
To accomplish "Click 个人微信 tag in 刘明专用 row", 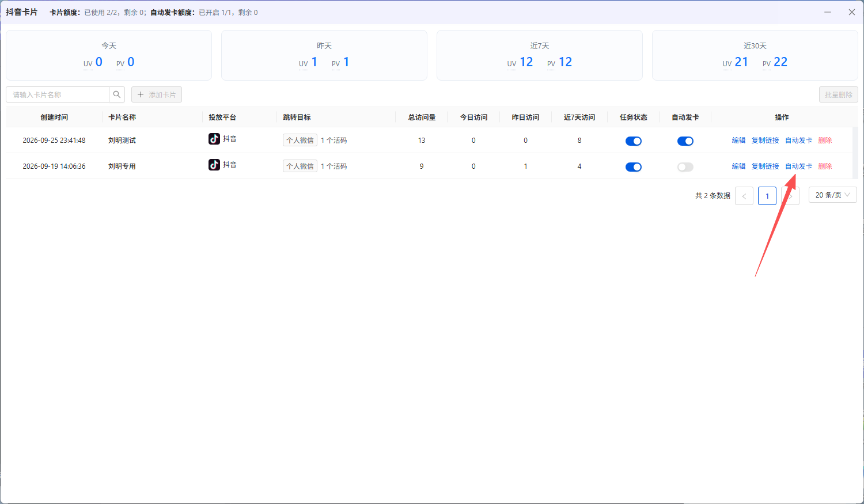I will 300,166.
